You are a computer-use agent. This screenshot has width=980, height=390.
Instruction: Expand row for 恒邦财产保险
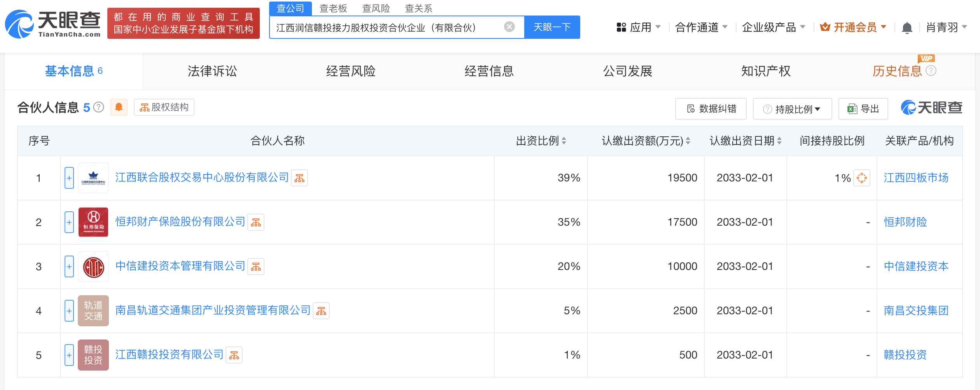[69, 222]
